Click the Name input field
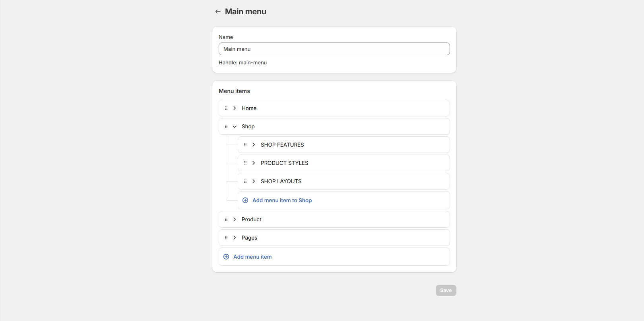 (334, 49)
